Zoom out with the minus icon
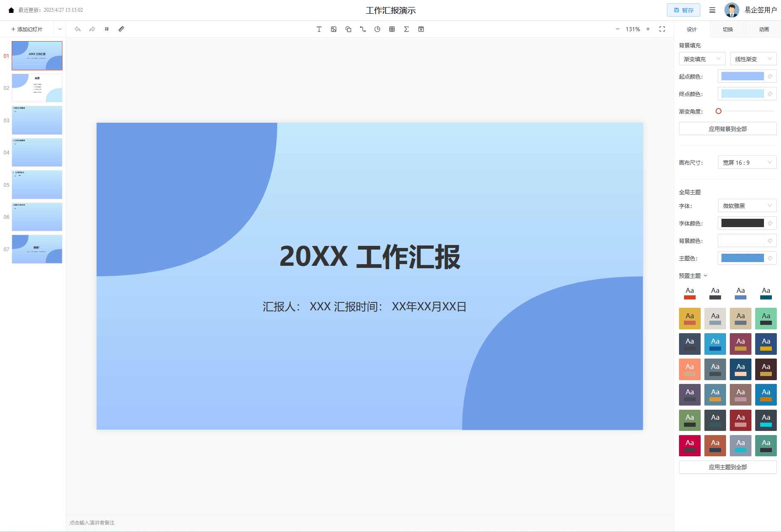Image resolution: width=781 pixels, height=532 pixels. click(x=617, y=29)
